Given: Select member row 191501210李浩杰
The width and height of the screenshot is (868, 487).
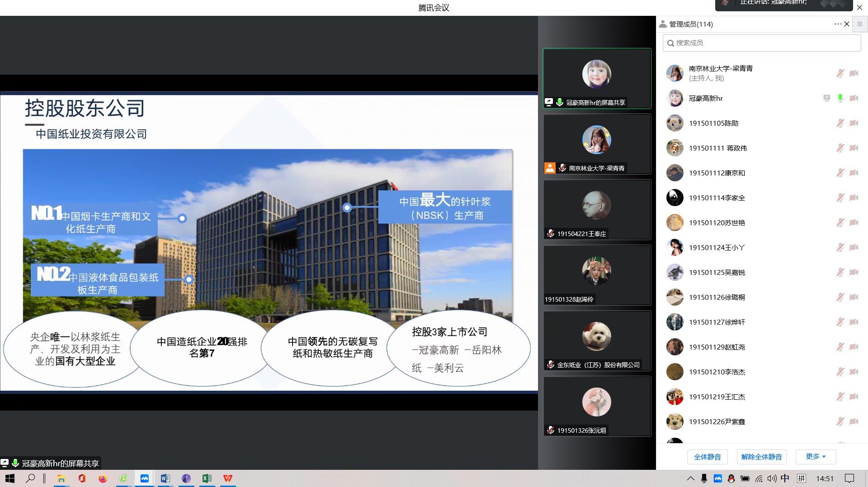Looking at the screenshot, I should point(762,372).
